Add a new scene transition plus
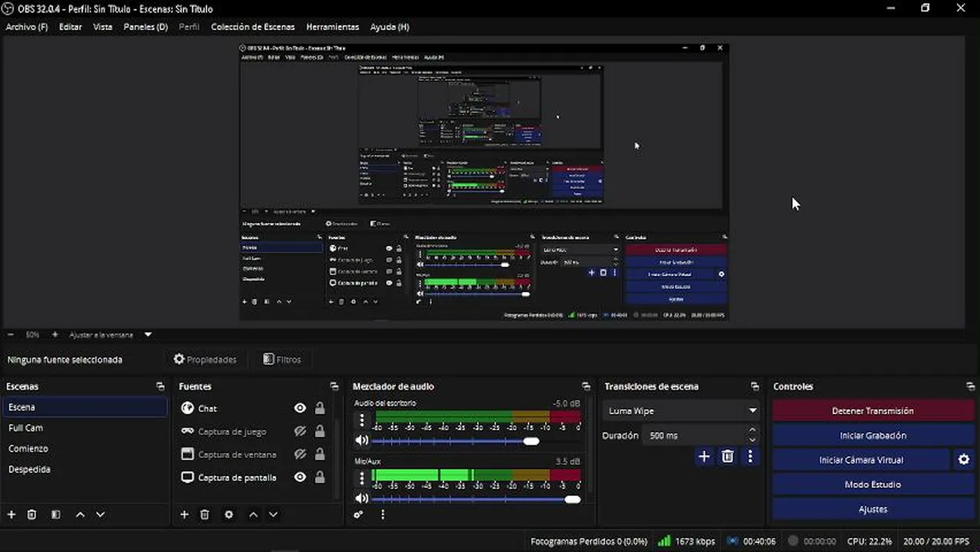Image resolution: width=980 pixels, height=552 pixels. [704, 456]
